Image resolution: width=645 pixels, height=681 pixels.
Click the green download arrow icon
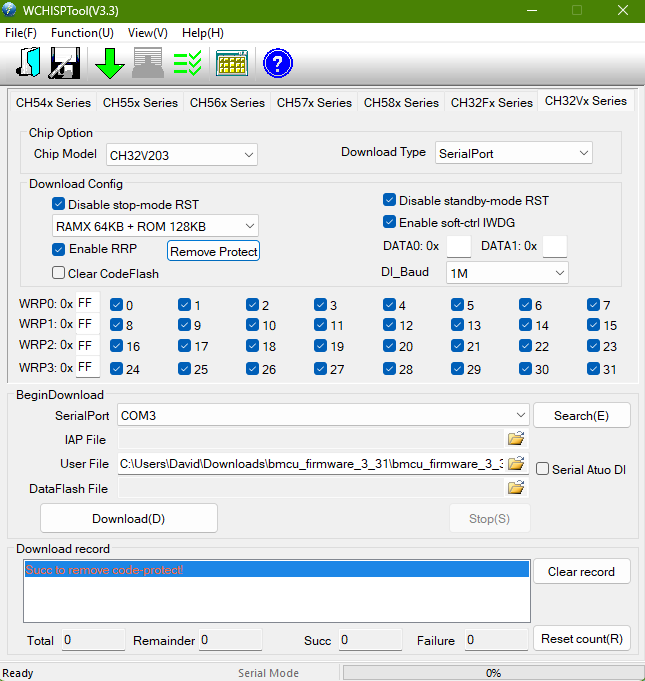point(109,63)
